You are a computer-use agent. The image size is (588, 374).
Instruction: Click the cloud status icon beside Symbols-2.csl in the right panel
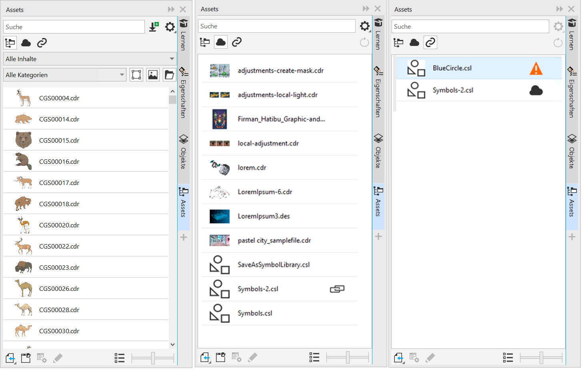pyautogui.click(x=536, y=91)
